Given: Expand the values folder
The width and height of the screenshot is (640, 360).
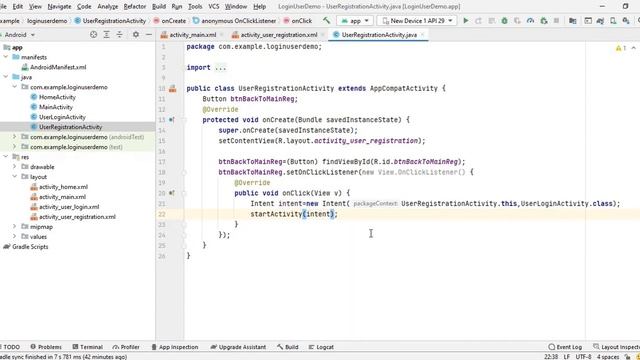Looking at the screenshot, I should [x=15, y=236].
